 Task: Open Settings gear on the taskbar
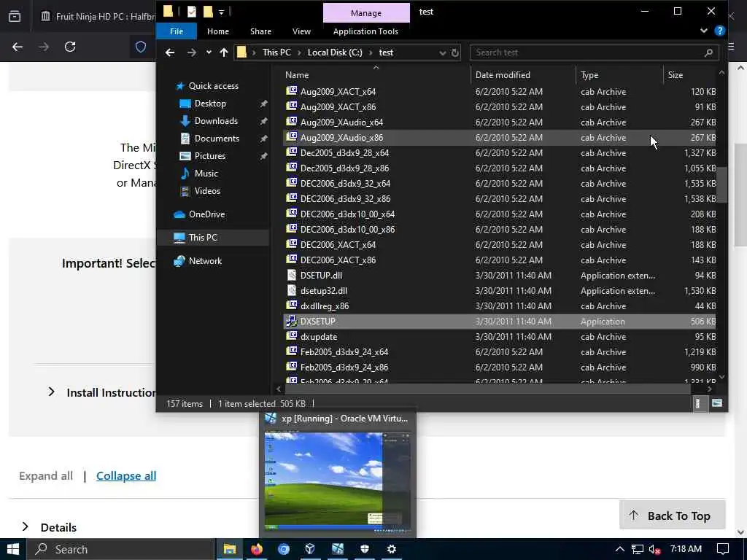pyautogui.click(x=391, y=549)
